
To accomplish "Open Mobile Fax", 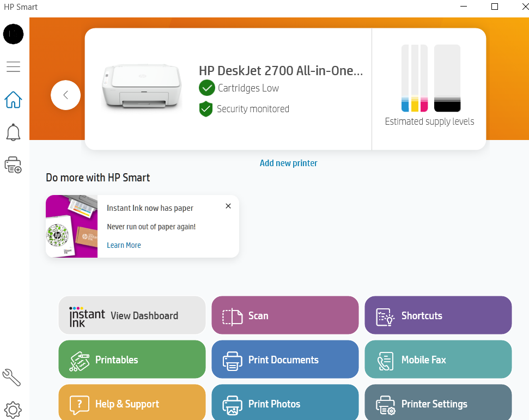I will pos(437,359).
